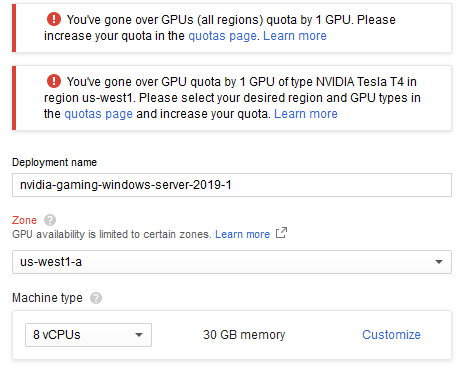Open the quotas page link in the Tesla T4 alert
This screenshot has height=371, width=462.
click(x=98, y=114)
